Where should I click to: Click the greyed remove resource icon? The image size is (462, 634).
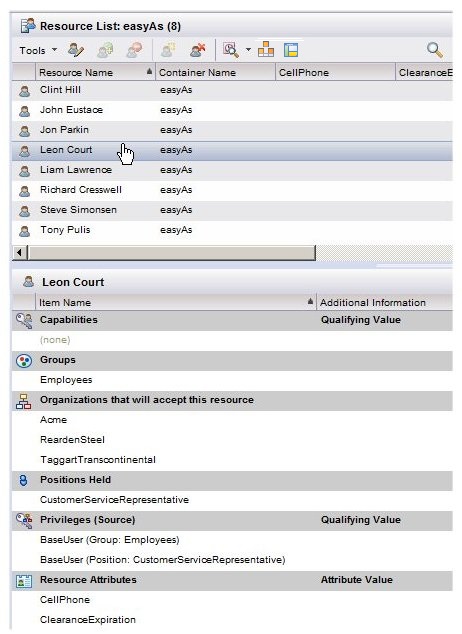tap(134, 50)
